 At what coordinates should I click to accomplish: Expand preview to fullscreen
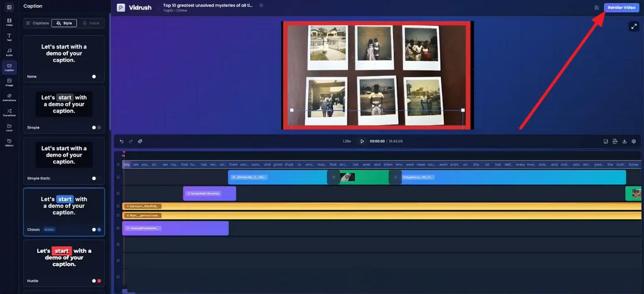coord(633,26)
